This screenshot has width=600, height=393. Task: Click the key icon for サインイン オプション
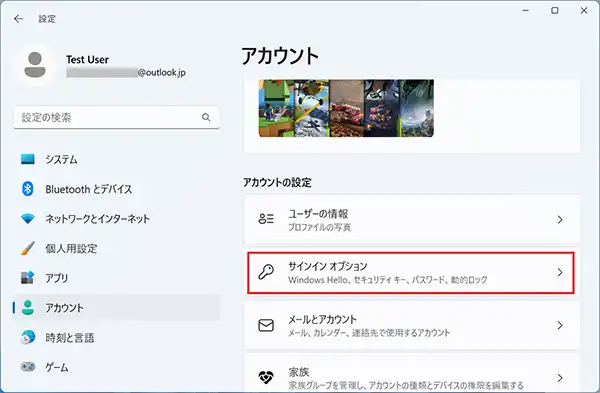click(266, 272)
